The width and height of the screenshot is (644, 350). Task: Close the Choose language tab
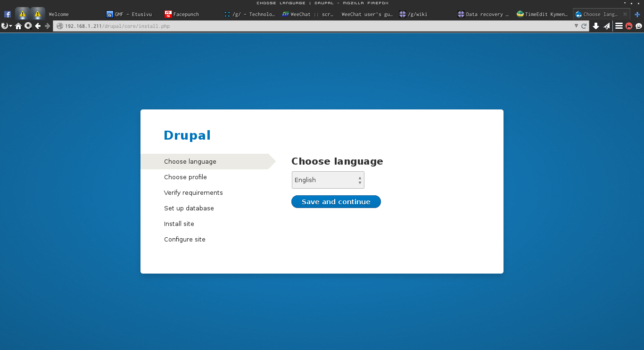tap(625, 14)
